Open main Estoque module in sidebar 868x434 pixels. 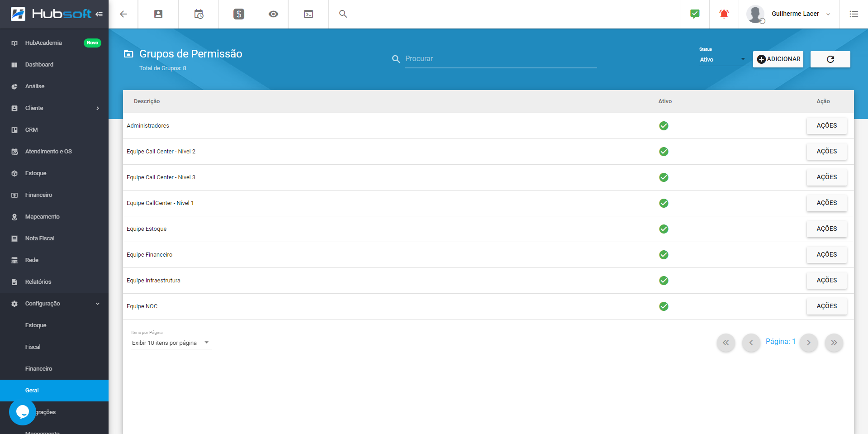click(x=54, y=173)
